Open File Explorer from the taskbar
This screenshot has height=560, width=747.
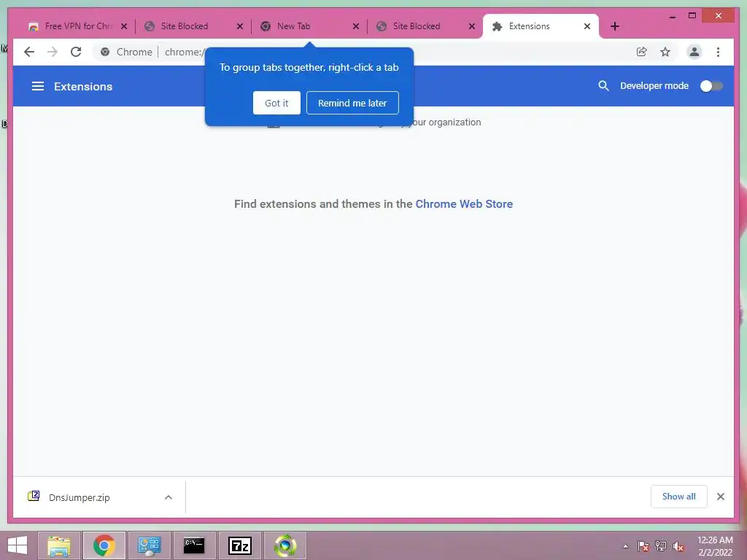pyautogui.click(x=58, y=545)
